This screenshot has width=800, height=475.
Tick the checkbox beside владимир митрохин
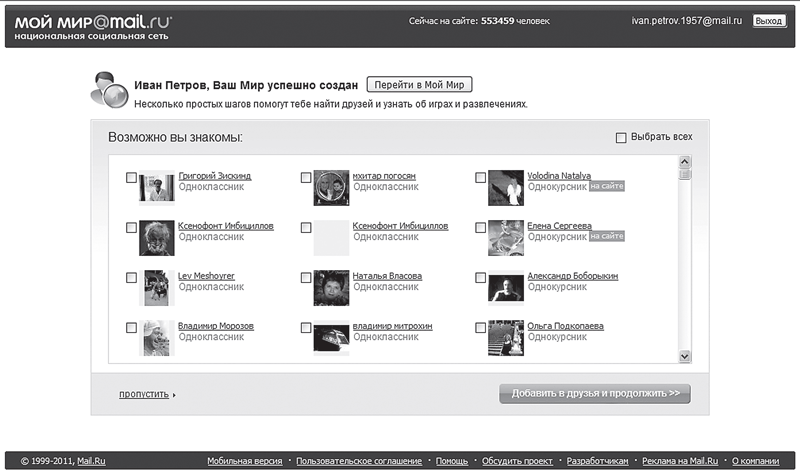tap(306, 328)
